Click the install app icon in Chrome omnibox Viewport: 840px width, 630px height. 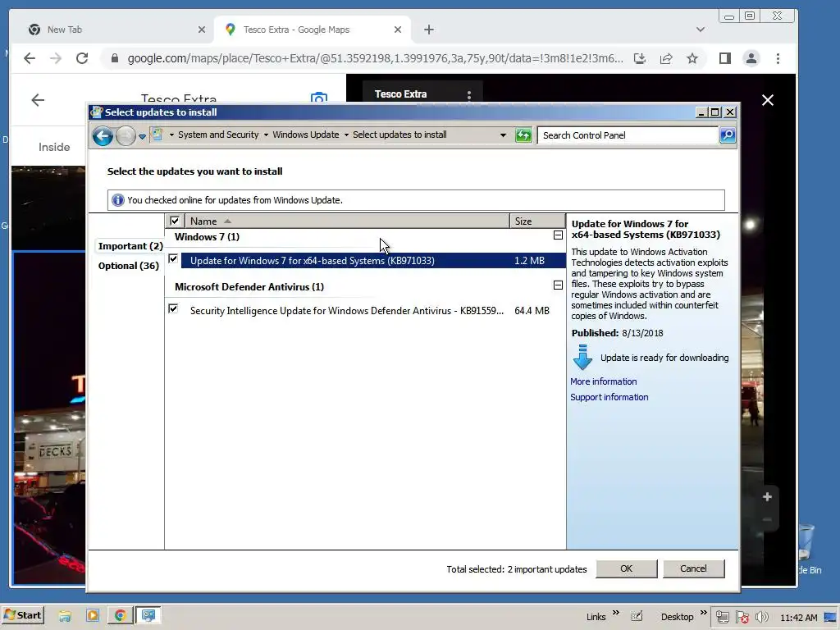(640, 58)
